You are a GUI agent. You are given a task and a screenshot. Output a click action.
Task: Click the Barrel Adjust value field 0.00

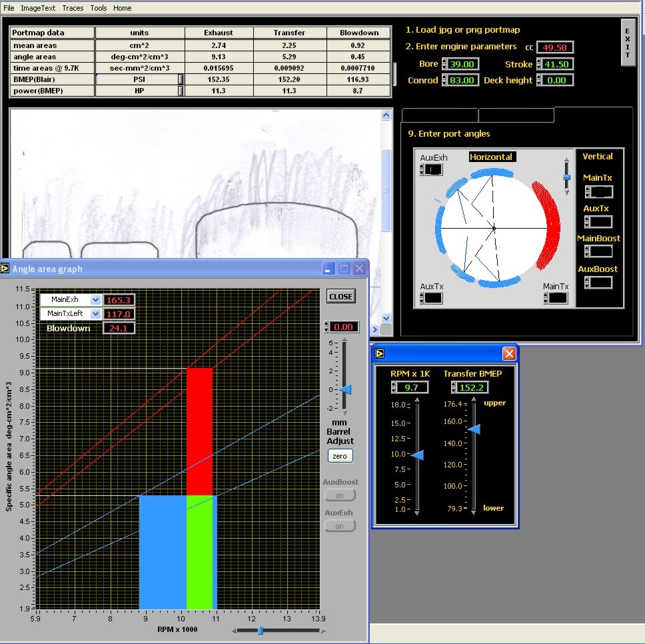pos(343,327)
